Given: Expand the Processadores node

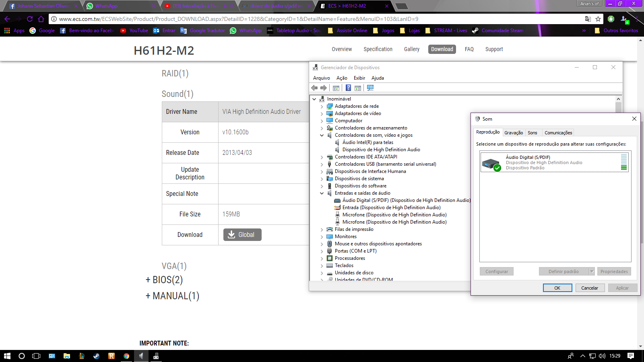Looking at the screenshot, I should coord(322,259).
